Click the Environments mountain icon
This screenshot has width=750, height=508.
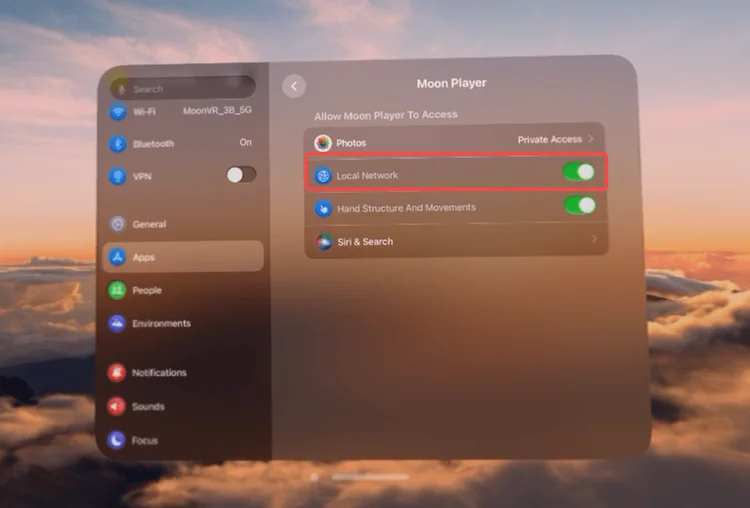(x=118, y=323)
